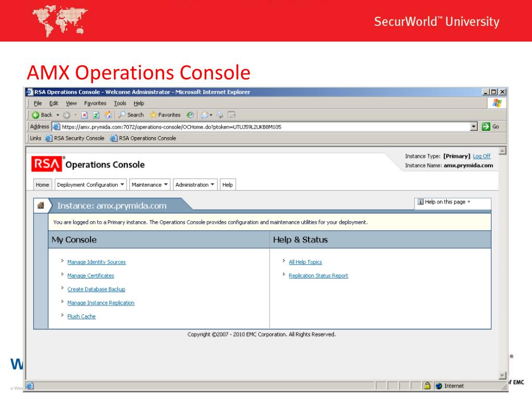Image resolution: width=532 pixels, height=399 pixels.
Task: Refresh the page with green refresh icon
Action: tap(96, 115)
